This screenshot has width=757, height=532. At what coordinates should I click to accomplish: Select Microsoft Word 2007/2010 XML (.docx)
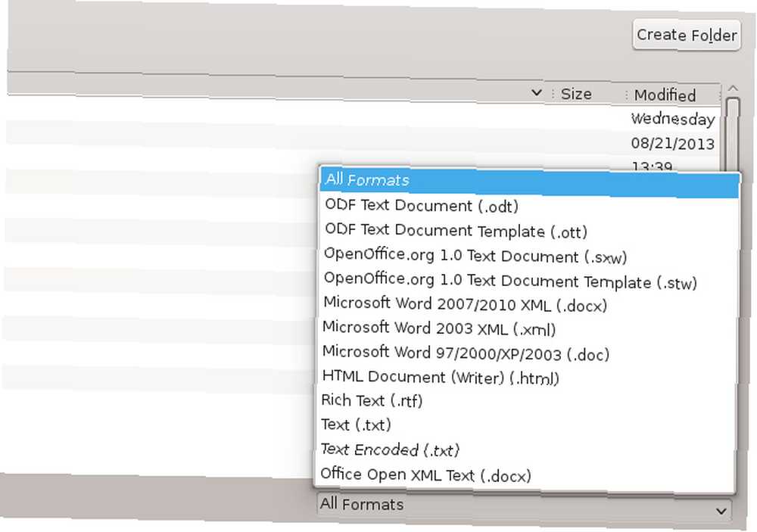527,305
